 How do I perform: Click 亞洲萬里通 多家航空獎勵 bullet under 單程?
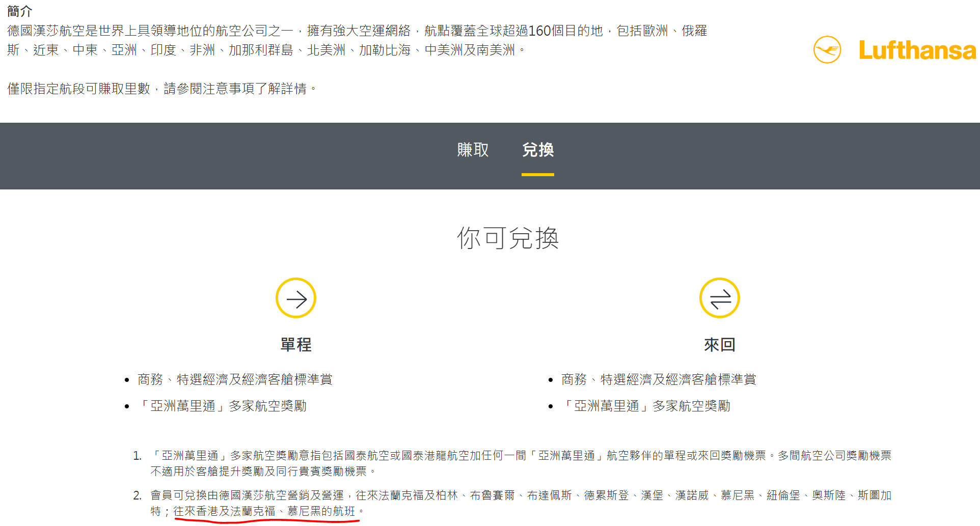pos(222,406)
